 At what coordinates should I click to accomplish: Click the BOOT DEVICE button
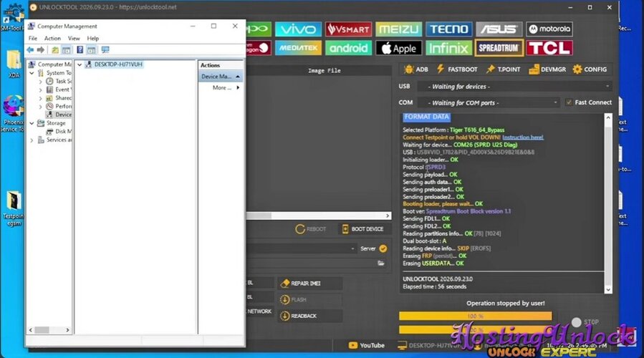point(362,229)
